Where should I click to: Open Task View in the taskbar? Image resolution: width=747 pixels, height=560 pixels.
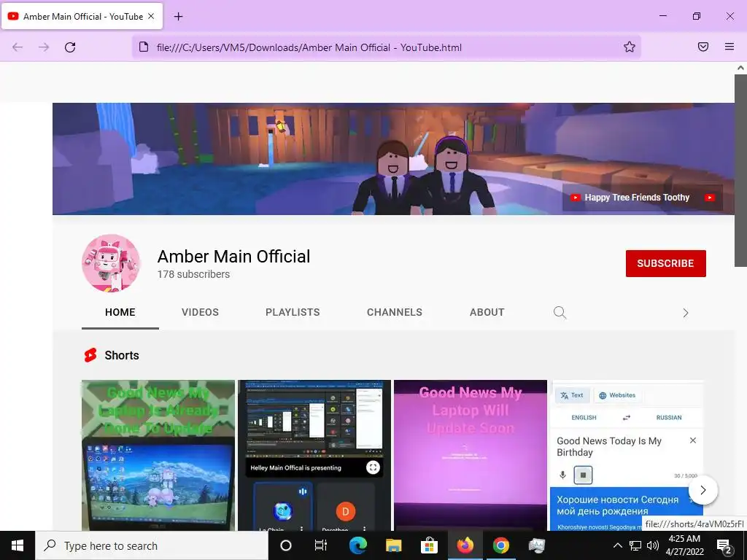point(321,545)
